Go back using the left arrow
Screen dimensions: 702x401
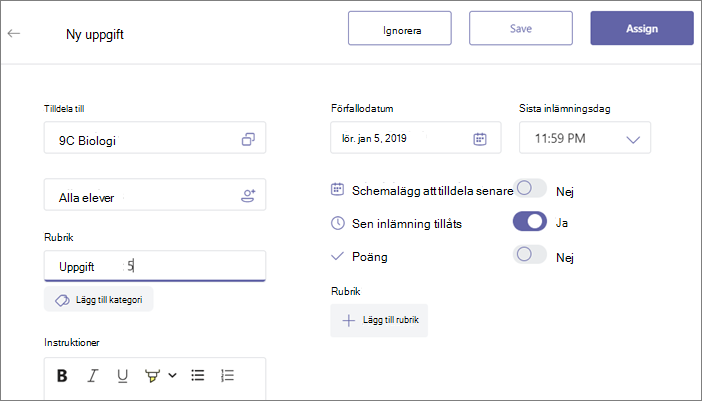pos(14,33)
